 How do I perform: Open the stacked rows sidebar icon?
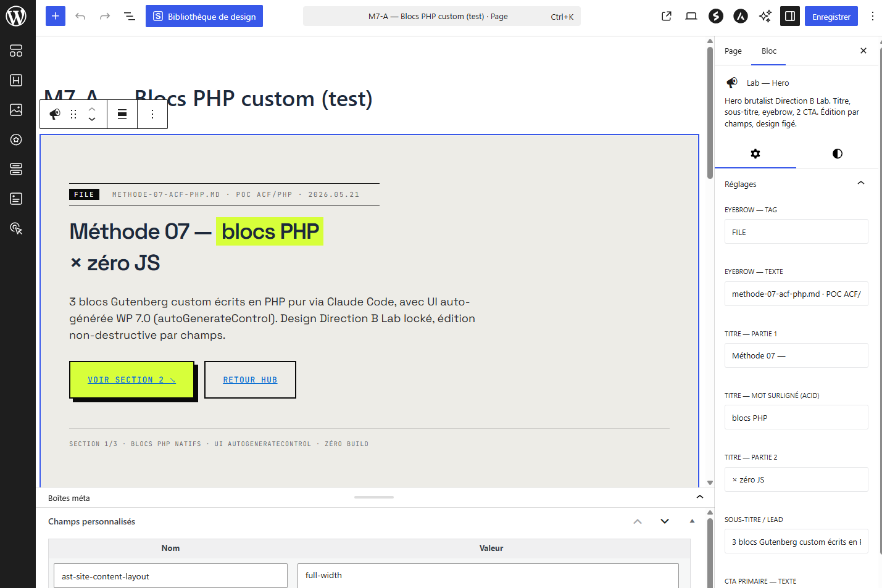[16, 169]
